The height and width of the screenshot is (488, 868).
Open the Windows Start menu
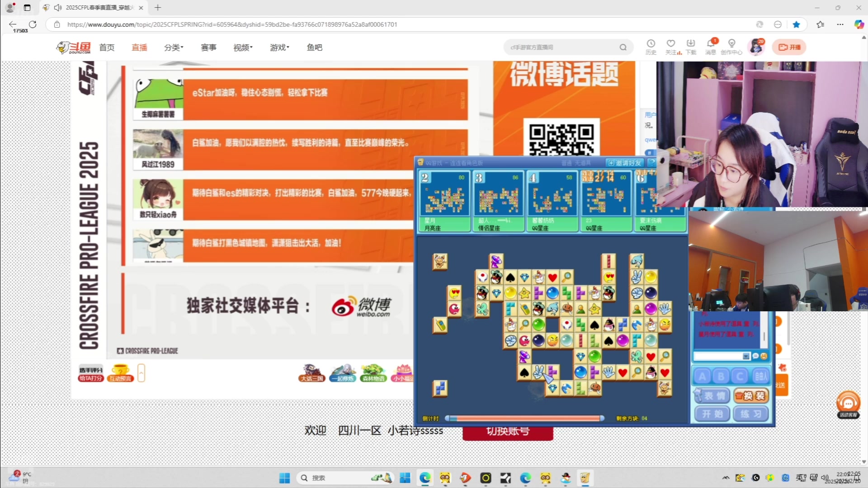tap(284, 478)
